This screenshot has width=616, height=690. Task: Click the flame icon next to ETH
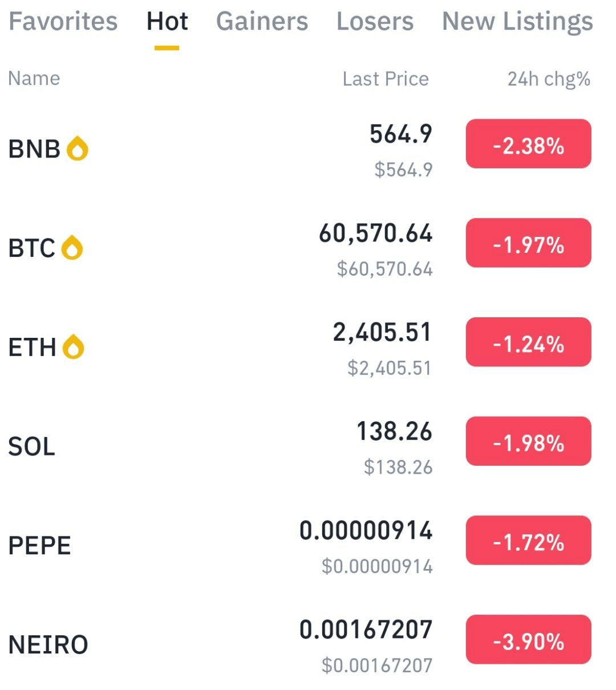pyautogui.click(x=74, y=347)
